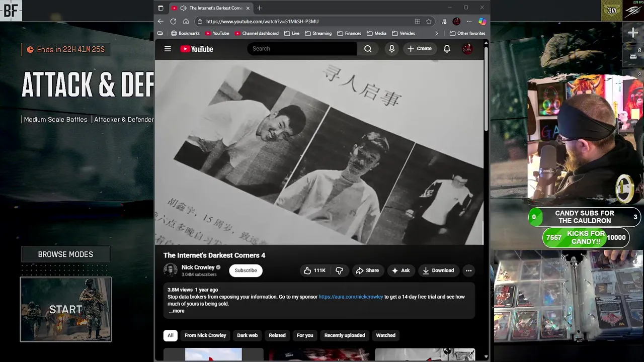Click the browser address bar URL
This screenshot has height=362, width=644.
tap(262, 21)
